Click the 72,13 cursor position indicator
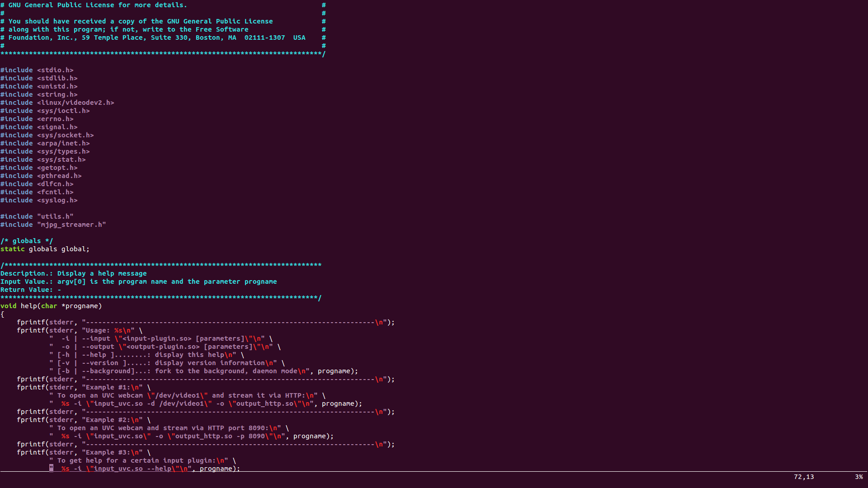868x488 pixels. [803, 477]
